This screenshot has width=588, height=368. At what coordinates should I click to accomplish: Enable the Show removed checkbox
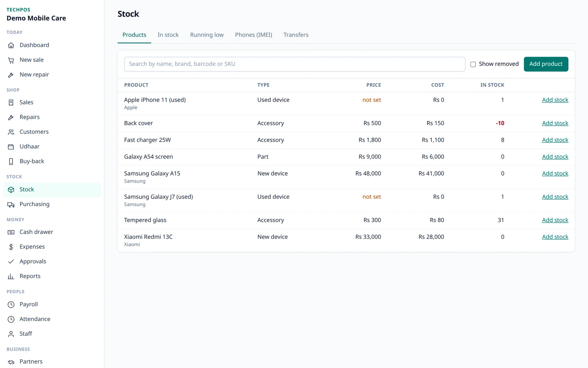pyautogui.click(x=473, y=64)
